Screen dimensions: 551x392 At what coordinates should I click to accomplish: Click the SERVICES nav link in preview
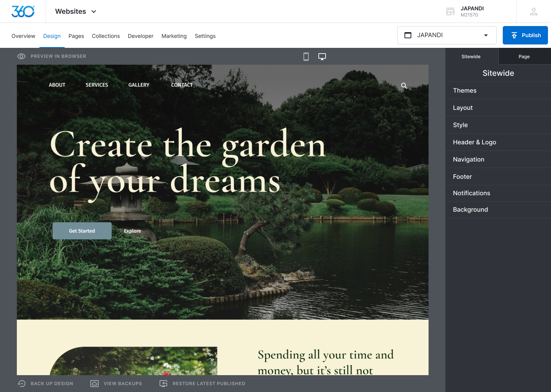tap(97, 85)
